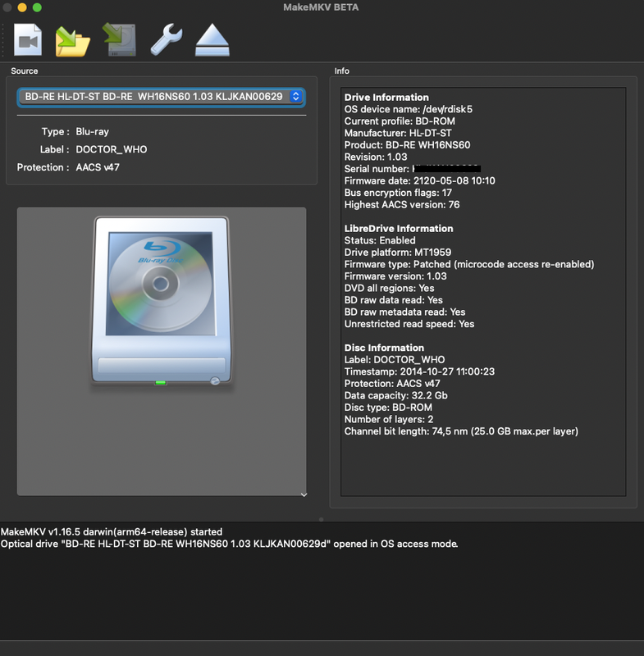Click Firmware date 2120-05-08 line

tap(419, 180)
